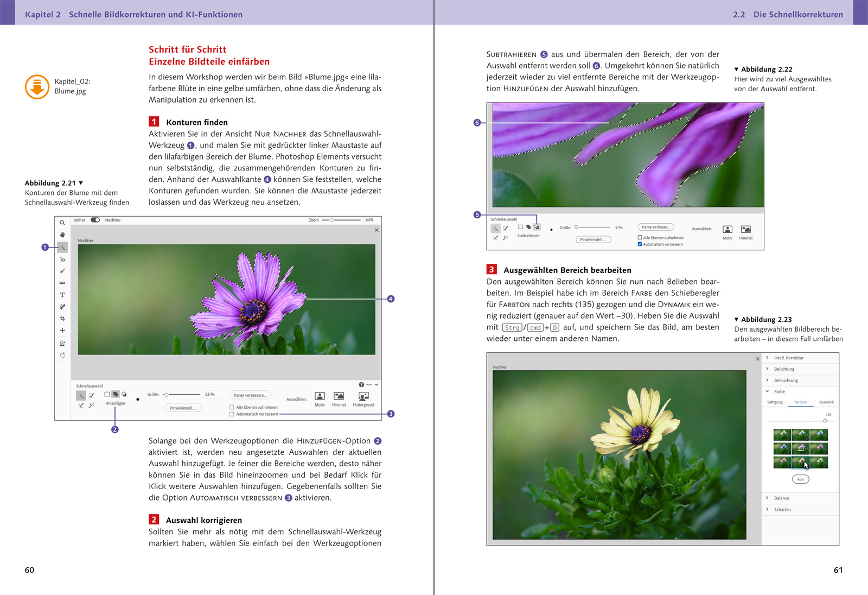Click the Kante verbessern... button
Viewport: 868px width, 595px height.
tap(250, 395)
